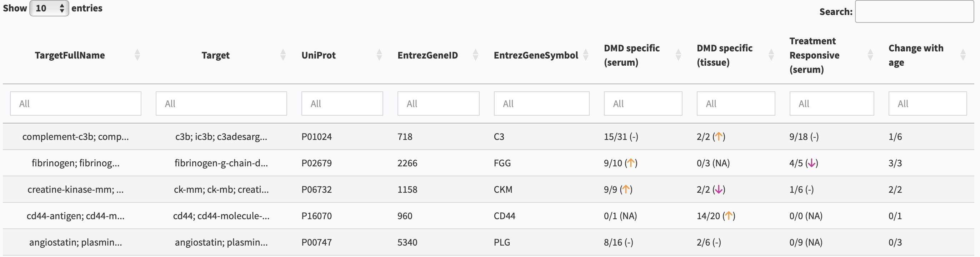Select the P06732 UniProt cell
The height and width of the screenshot is (257, 980).
click(316, 189)
